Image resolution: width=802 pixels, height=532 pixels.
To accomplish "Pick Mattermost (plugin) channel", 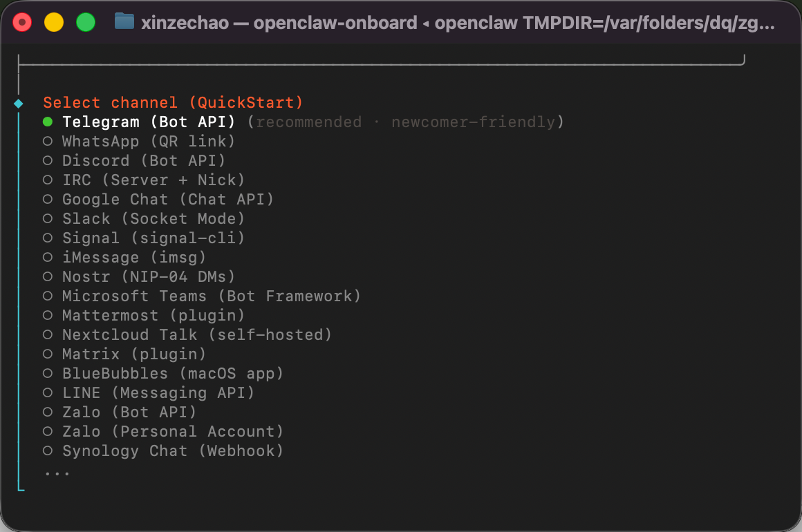I will click(x=144, y=316).
